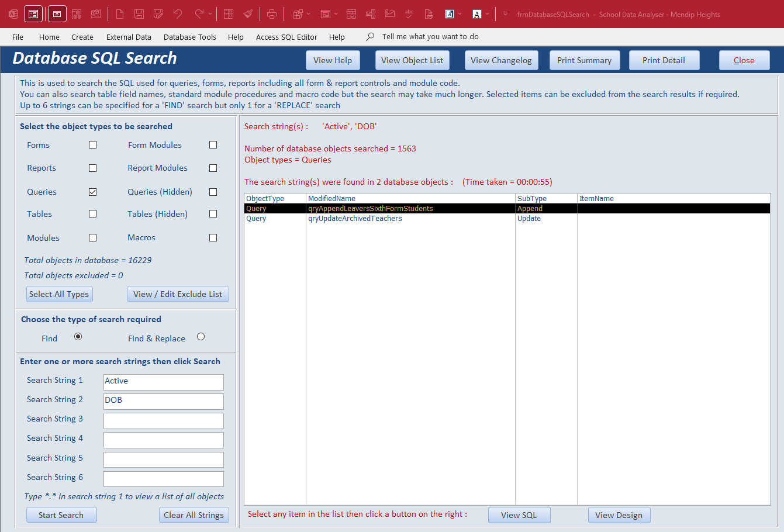784x532 pixels.
Task: Select the qryUpdateArchivedTeachers result row
Action: 507,219
